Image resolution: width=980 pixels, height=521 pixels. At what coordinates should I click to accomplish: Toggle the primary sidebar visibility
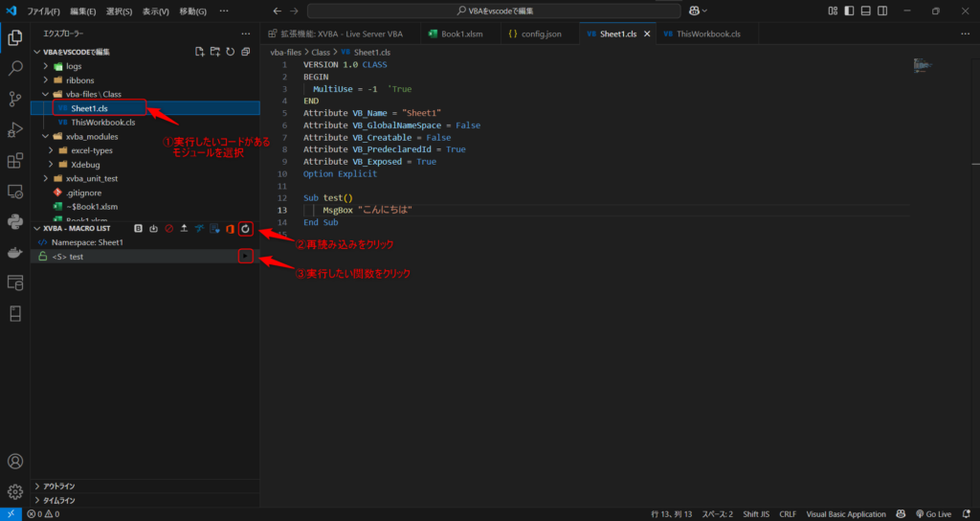[x=849, y=11]
